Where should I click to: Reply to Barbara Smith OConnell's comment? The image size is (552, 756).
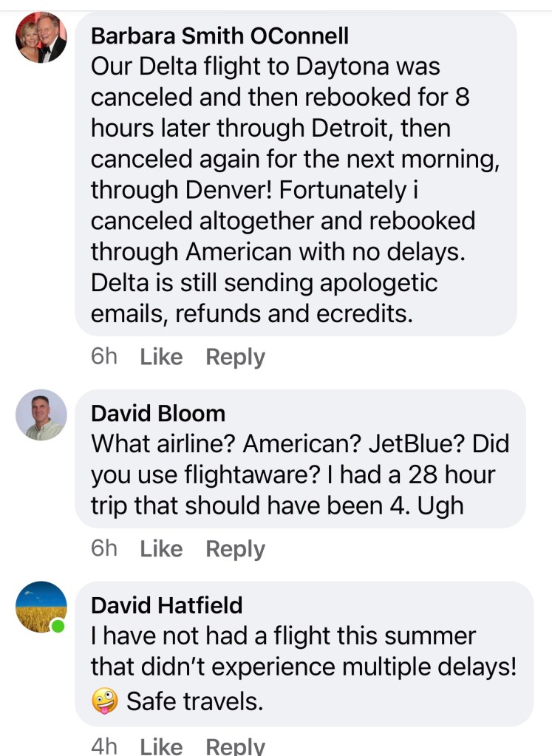235,357
